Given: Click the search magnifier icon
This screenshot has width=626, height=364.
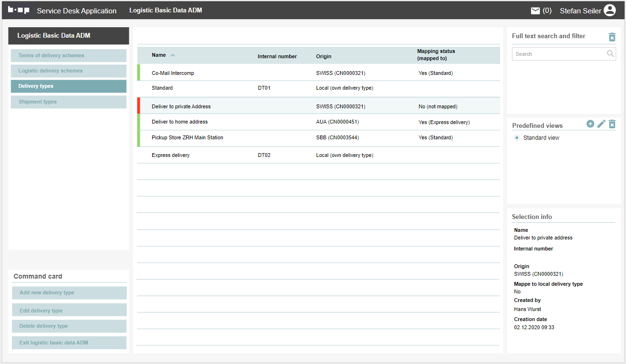Looking at the screenshot, I should point(610,54).
